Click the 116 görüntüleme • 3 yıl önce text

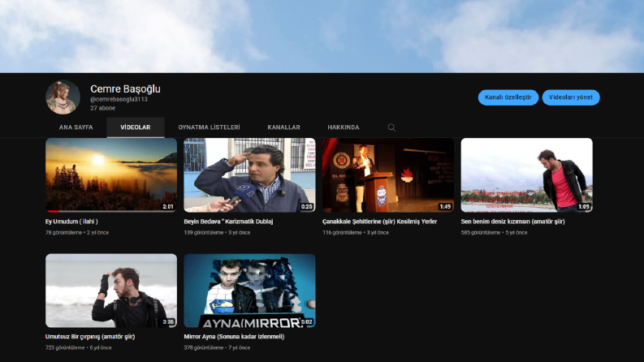tap(355, 233)
